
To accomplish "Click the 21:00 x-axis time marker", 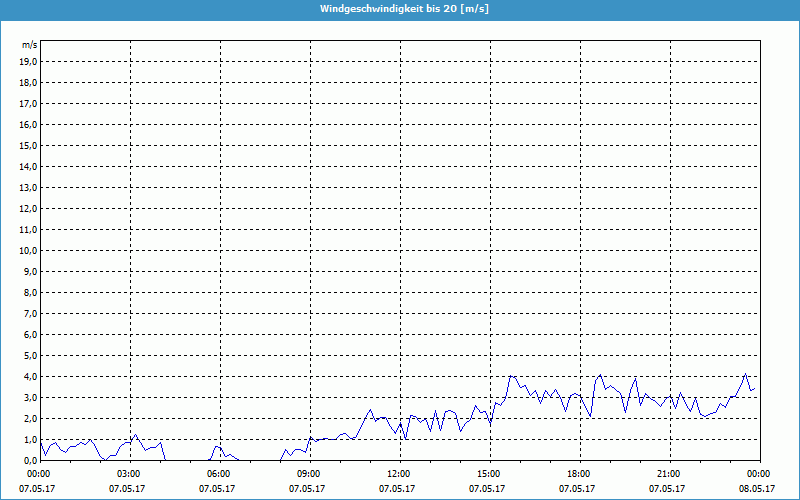I will pos(668,473).
